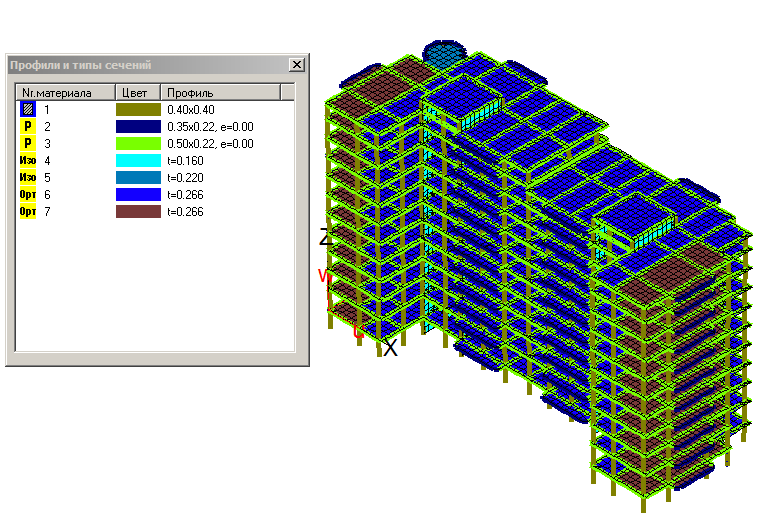
Task: Select material number 4 in the list
Action: coord(47,161)
